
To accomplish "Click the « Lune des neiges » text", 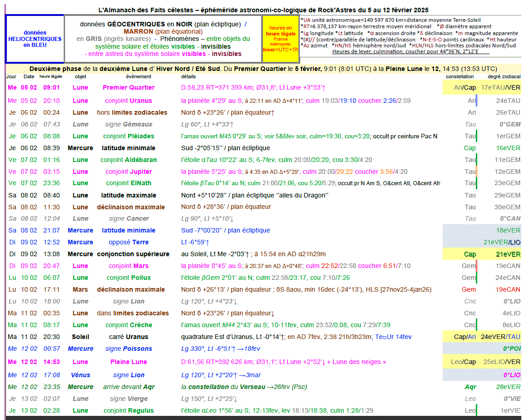I will pos(359,362).
